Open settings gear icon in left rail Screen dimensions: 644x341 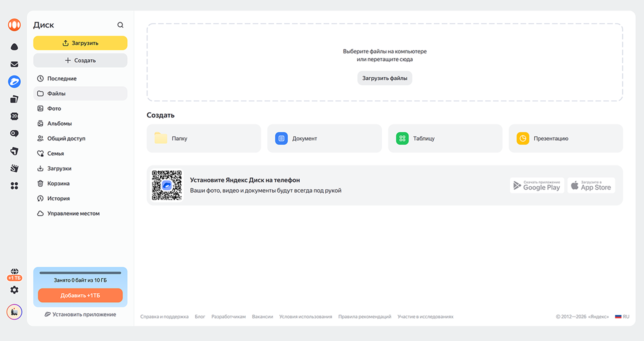(14, 290)
